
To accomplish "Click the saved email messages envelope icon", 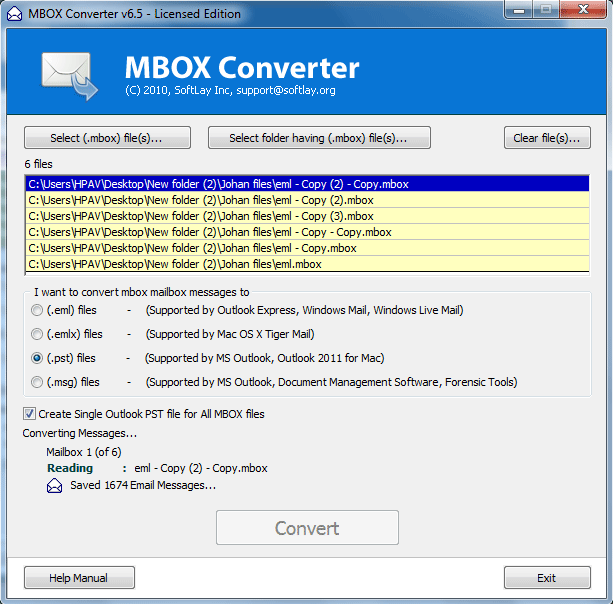I will pyautogui.click(x=54, y=486).
